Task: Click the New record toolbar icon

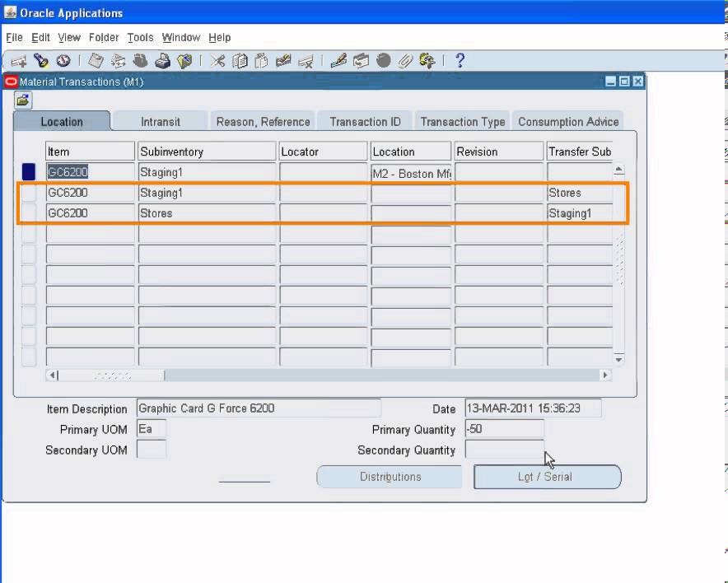Action: 19,61
